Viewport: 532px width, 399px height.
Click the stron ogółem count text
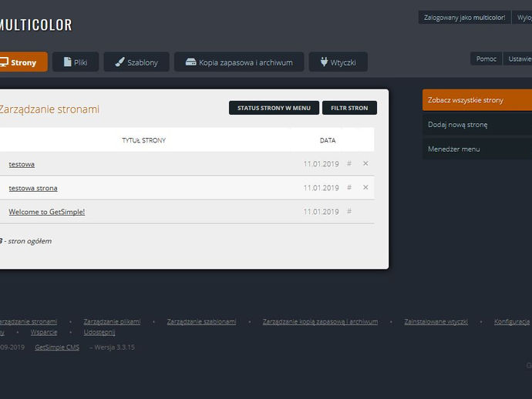[26, 241]
